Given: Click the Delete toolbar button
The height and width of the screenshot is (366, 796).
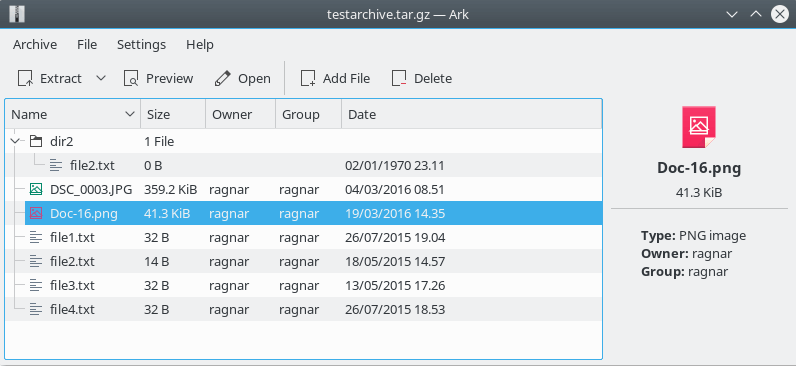Looking at the screenshot, I should tap(422, 79).
